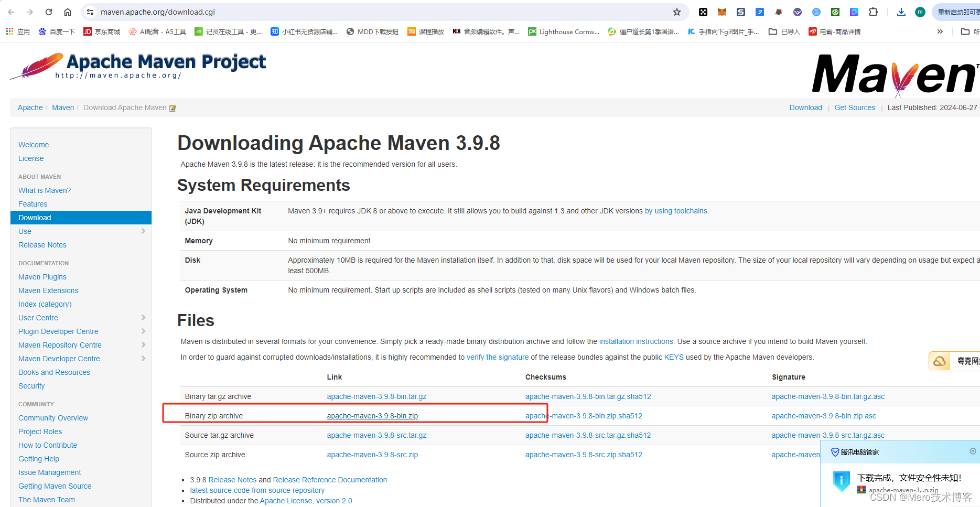Viewport: 980px width, 507px height.
Task: Open the installation instructions link
Action: coord(637,341)
